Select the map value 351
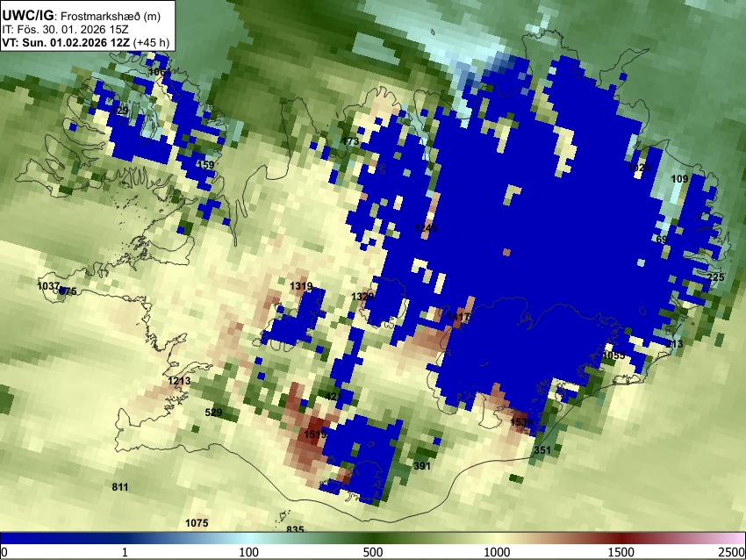 (x=542, y=450)
